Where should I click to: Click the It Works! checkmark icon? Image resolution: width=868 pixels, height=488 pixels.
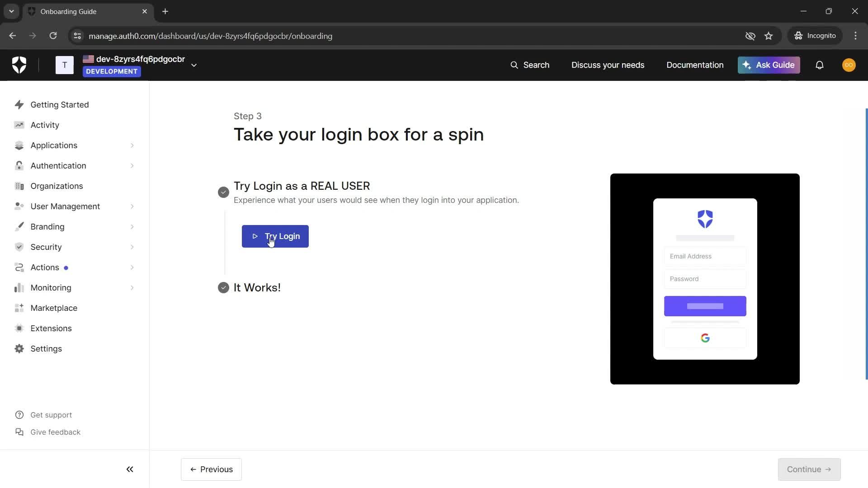pyautogui.click(x=223, y=288)
